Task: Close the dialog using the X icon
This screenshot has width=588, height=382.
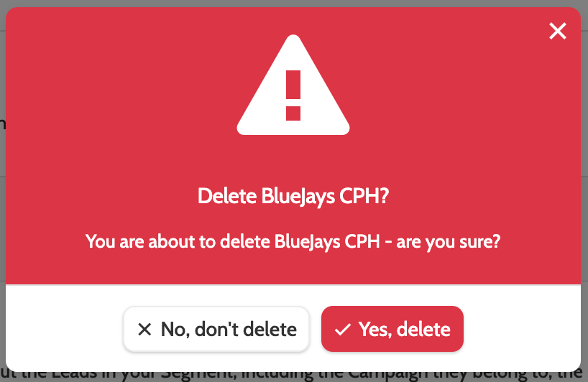Action: (x=558, y=31)
